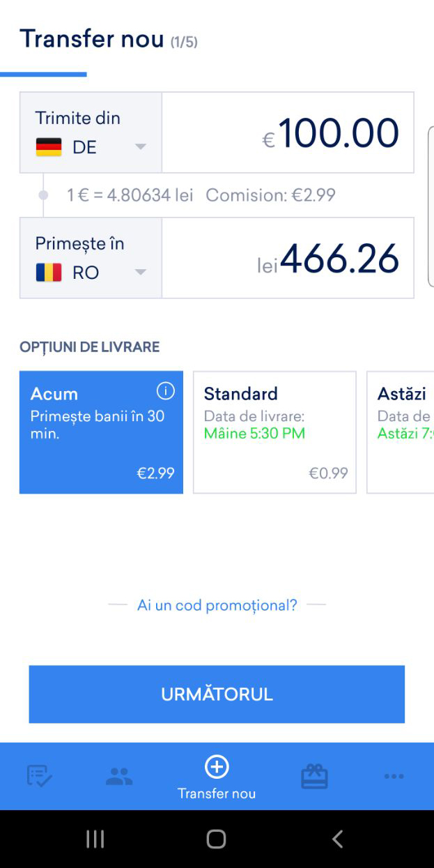
Task: Tap the Transfer nou tab label
Action: [217, 793]
